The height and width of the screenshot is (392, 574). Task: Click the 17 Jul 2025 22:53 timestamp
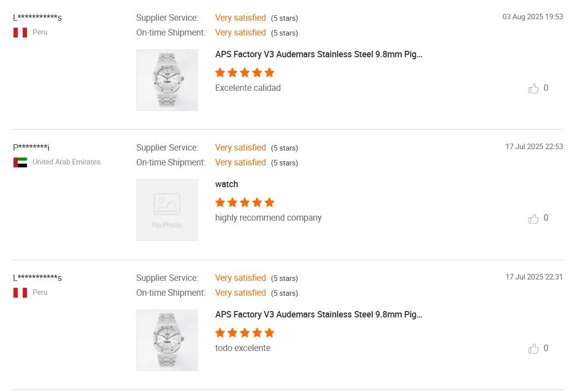click(x=534, y=147)
